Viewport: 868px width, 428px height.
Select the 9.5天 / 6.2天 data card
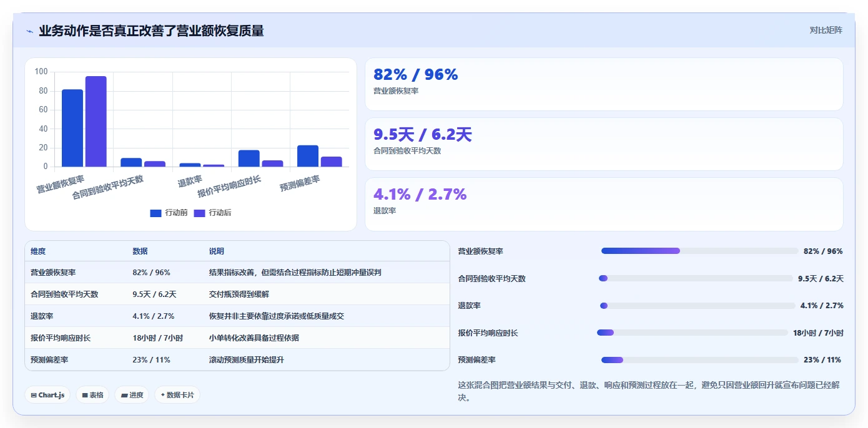coord(604,144)
